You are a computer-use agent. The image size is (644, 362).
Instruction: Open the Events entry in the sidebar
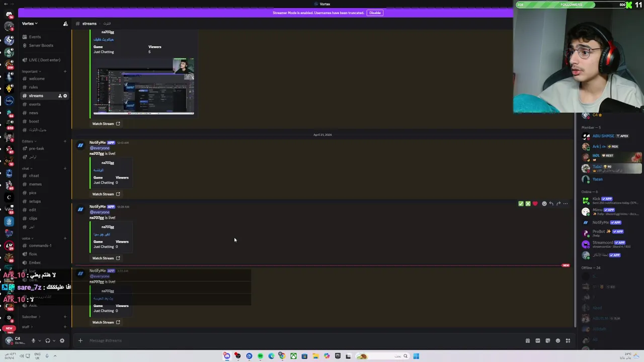pyautogui.click(x=35, y=37)
